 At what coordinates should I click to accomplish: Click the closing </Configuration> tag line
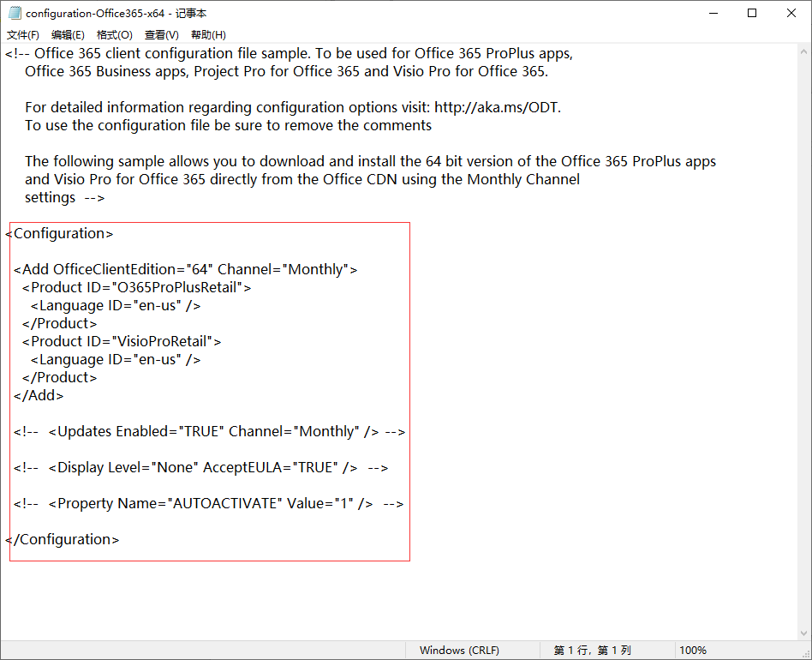click(x=63, y=539)
